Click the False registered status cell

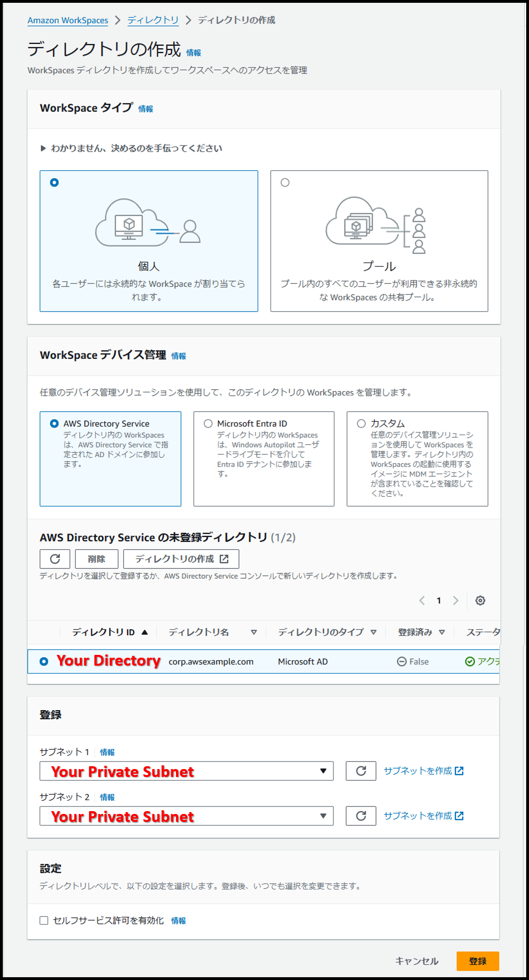[413, 661]
